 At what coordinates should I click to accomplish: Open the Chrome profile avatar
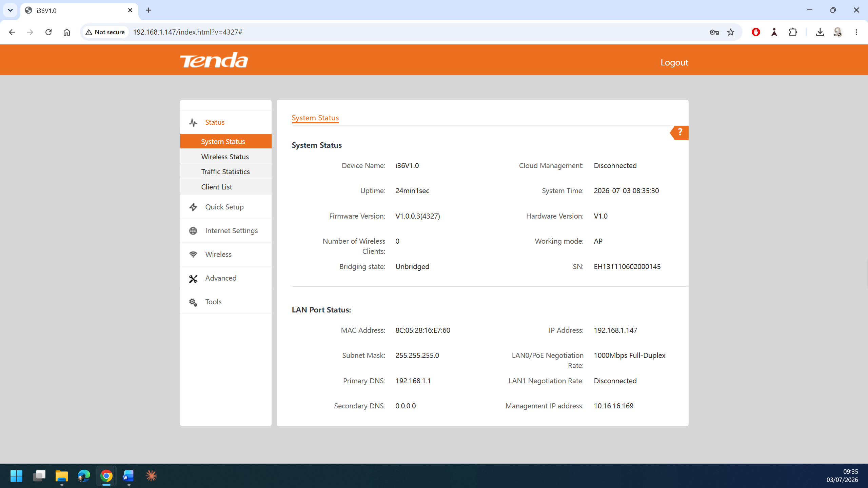click(x=838, y=32)
